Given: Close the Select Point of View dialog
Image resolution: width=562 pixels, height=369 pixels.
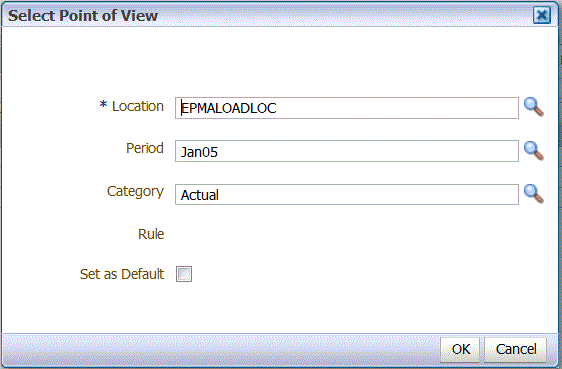Looking at the screenshot, I should pyautogui.click(x=542, y=15).
